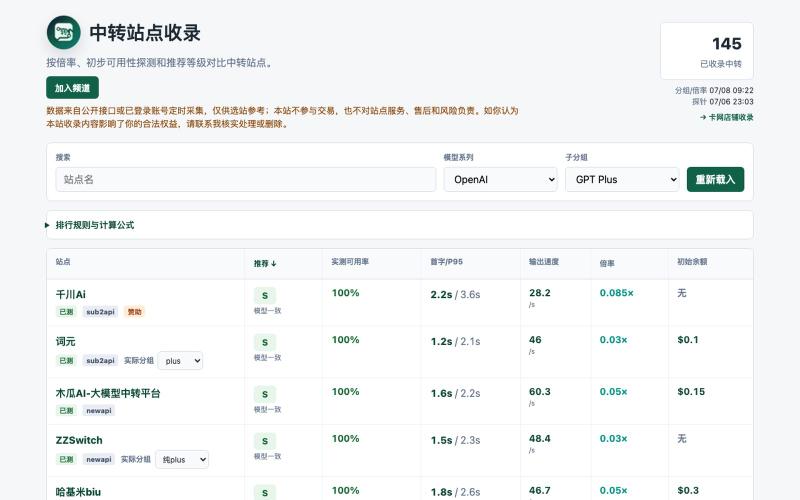Image resolution: width=800 pixels, height=500 pixels.
Task: Sort by 实测可用率 column header
Action: (349, 262)
